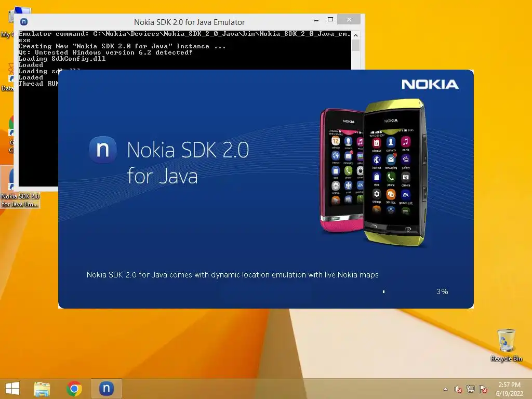Image resolution: width=532 pixels, height=399 pixels.
Task: Click the green Nokia phone image
Action: tap(394, 171)
